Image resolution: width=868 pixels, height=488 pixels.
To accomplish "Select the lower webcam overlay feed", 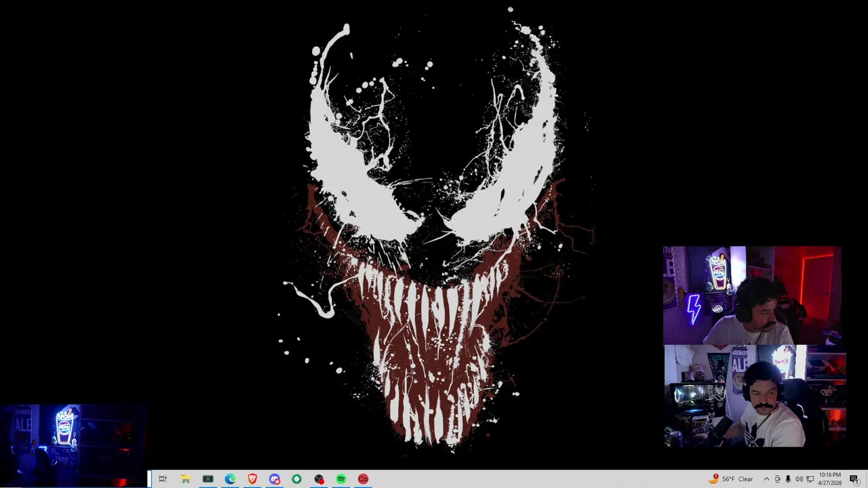I will coord(755,396).
